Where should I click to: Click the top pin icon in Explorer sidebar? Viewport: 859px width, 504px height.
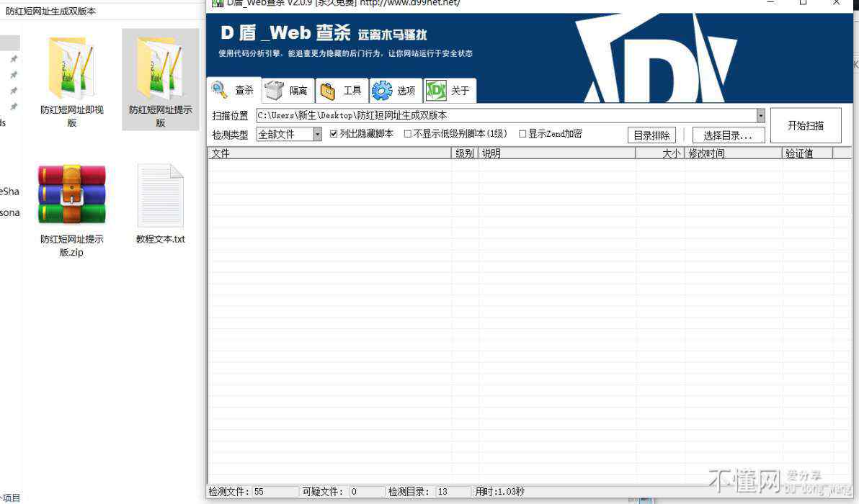click(x=14, y=58)
